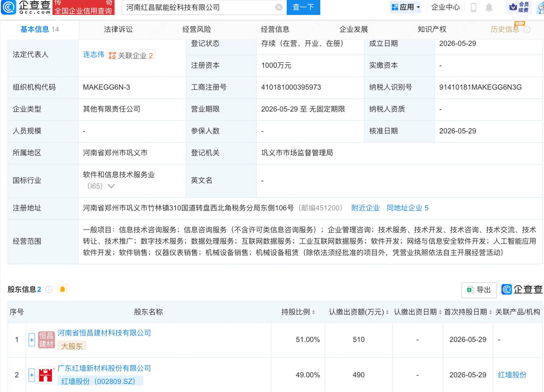Click the registered capital value 1000万元
The image size is (544, 392).
[x=276, y=65]
